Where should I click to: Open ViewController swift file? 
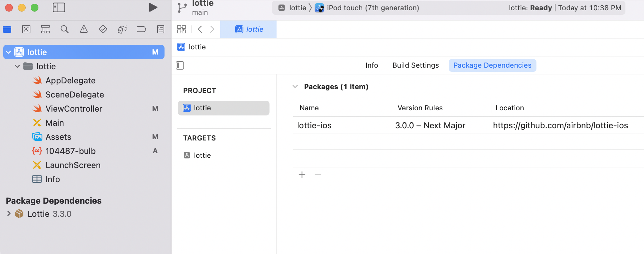(74, 109)
